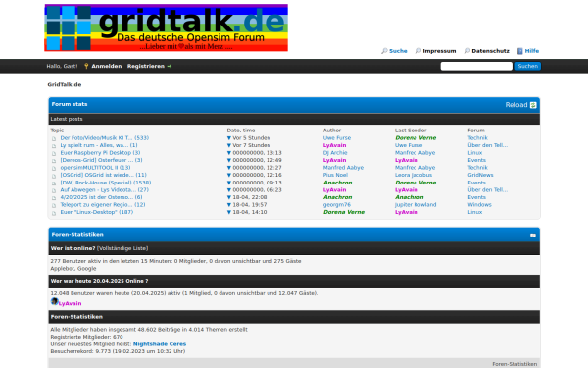Open author Uwe Furse profile
588x368 pixels.
tap(337, 138)
